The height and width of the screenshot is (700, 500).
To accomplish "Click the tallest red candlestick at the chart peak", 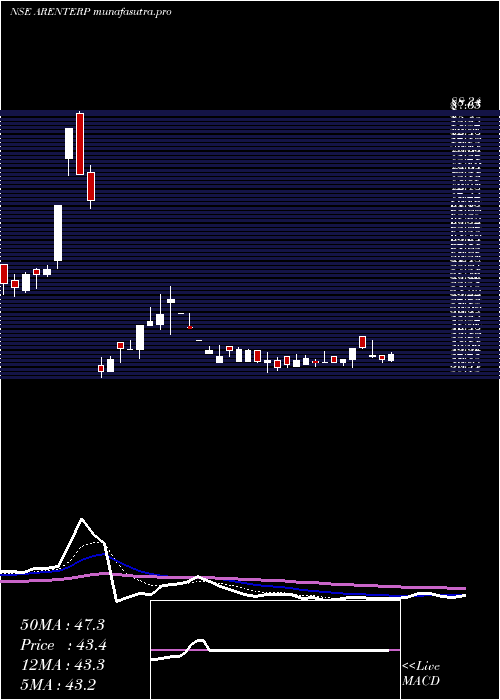I will coord(80,144).
